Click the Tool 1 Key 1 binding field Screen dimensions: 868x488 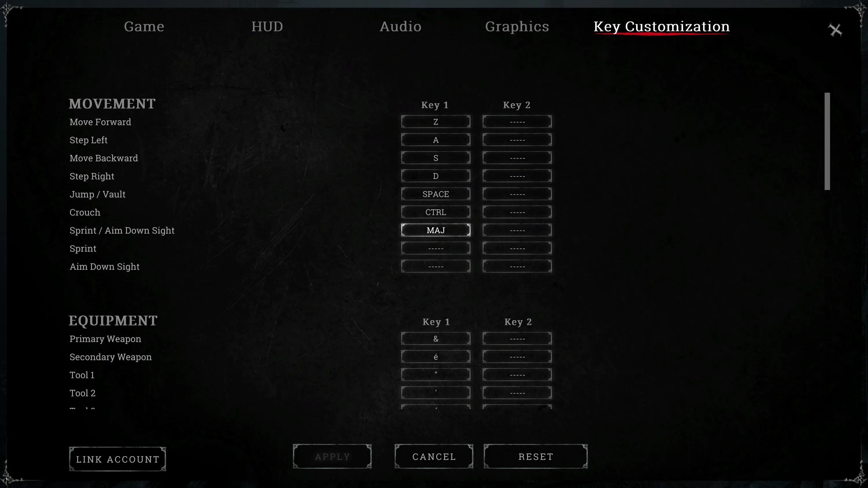click(435, 374)
